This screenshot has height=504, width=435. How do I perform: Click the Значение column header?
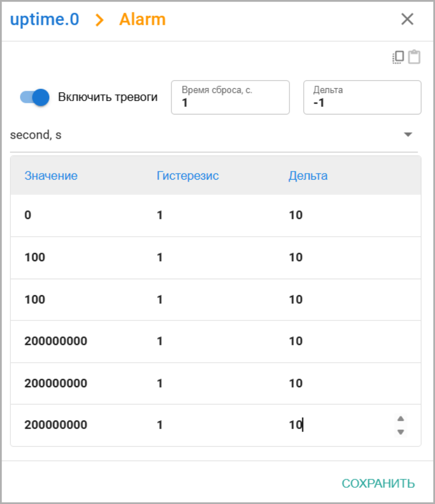point(51,176)
